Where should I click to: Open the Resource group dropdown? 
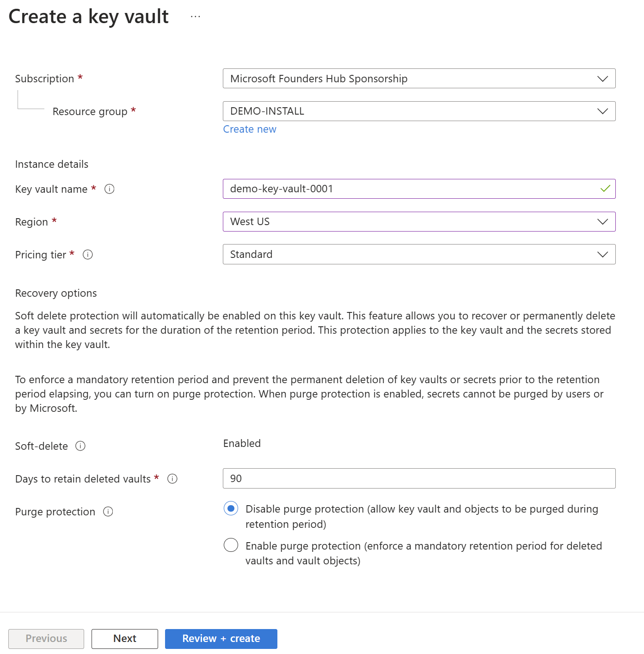click(x=419, y=111)
